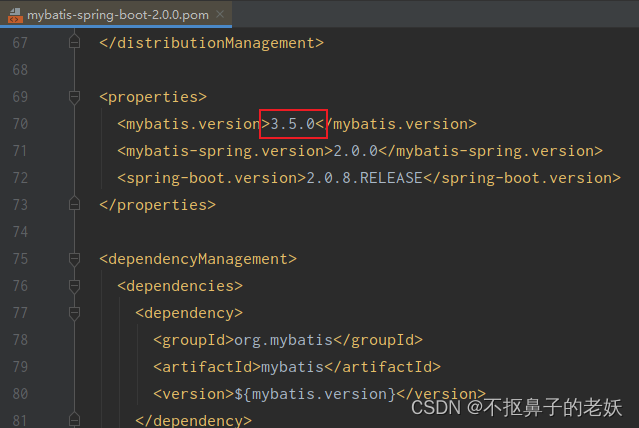Click the opening <spring-boot.version> tag
This screenshot has width=639, height=428.
[x=212, y=178]
